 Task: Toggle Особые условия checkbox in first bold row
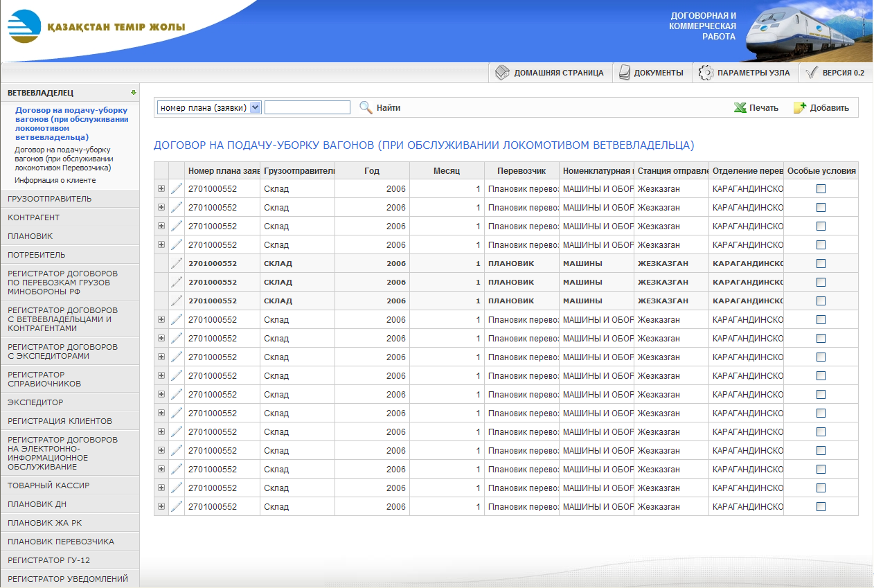pyautogui.click(x=821, y=263)
